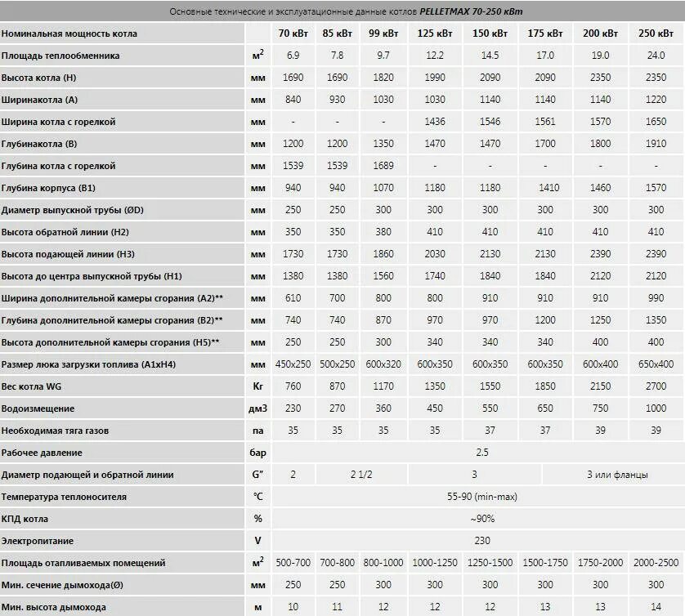This screenshot has height=616, width=685.
Task: Select the heated area value "2000-2500"
Action: click(656, 563)
